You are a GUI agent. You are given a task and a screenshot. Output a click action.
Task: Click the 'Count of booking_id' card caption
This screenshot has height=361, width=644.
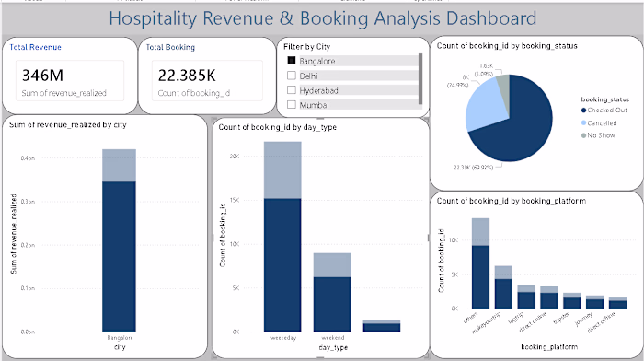(x=194, y=93)
